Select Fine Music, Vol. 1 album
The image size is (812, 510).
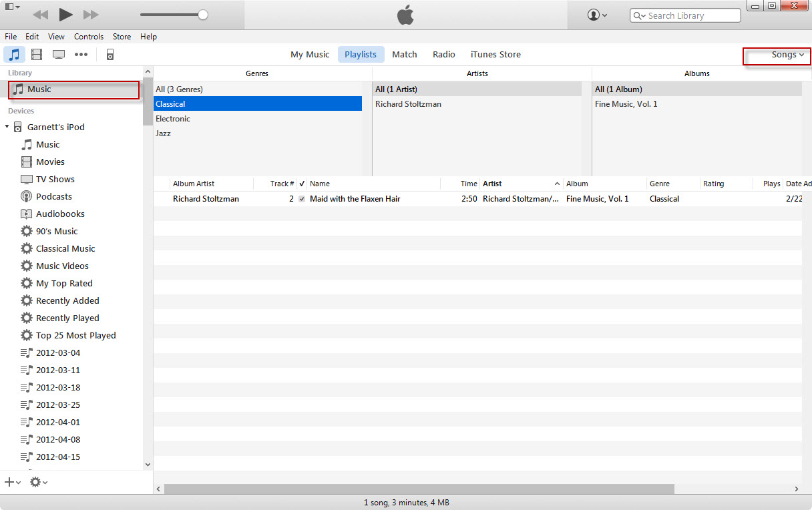coord(696,104)
